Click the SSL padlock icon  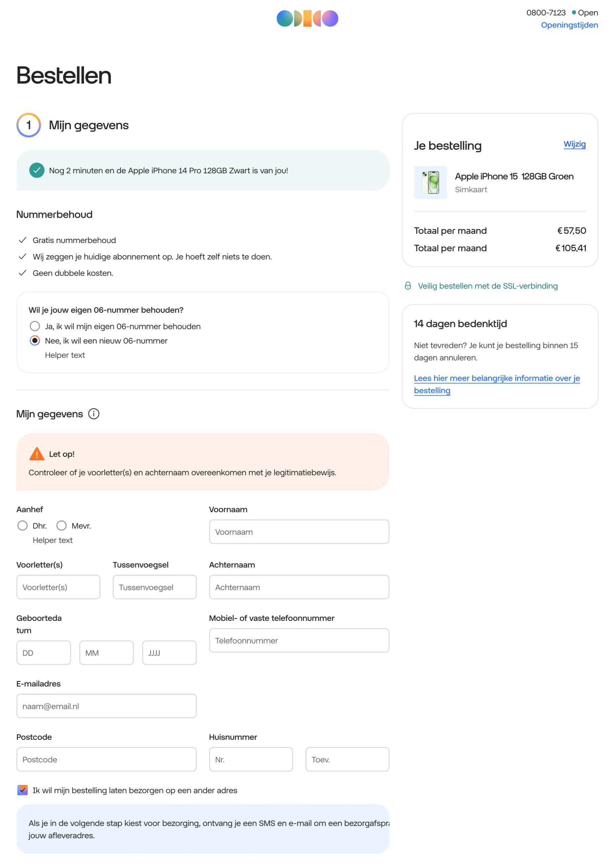[x=408, y=286]
